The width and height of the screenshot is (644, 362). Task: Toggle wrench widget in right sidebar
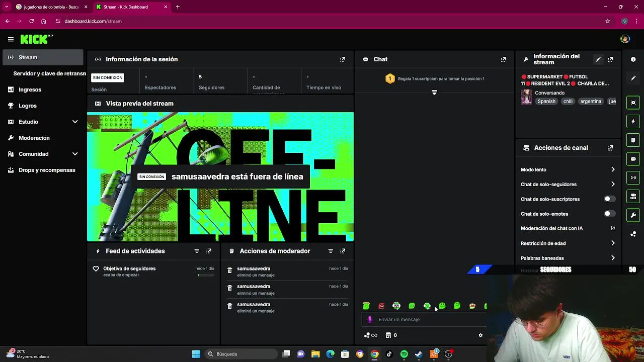coord(633,215)
